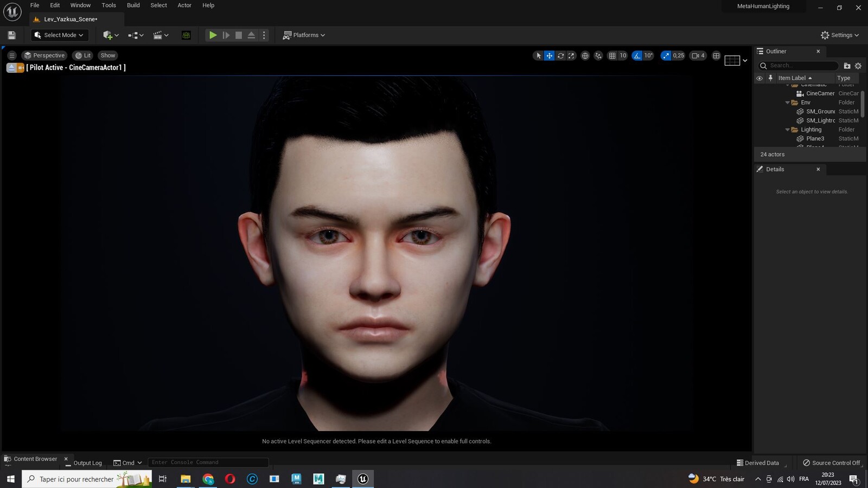Open the Edit menu
This screenshot has width=868, height=488.
pyautogui.click(x=55, y=5)
